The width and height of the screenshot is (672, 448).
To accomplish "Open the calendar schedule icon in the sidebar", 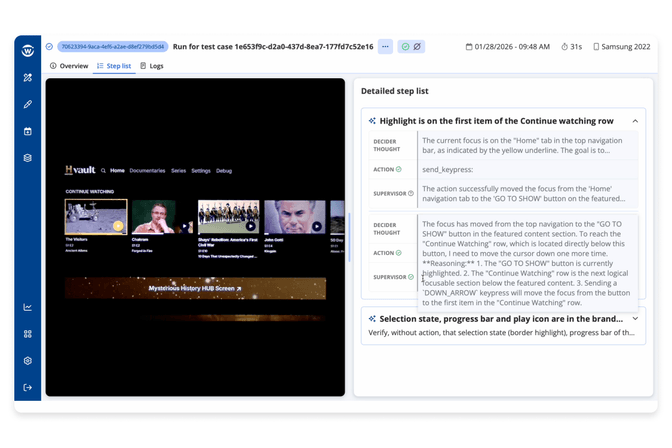I will 27,131.
